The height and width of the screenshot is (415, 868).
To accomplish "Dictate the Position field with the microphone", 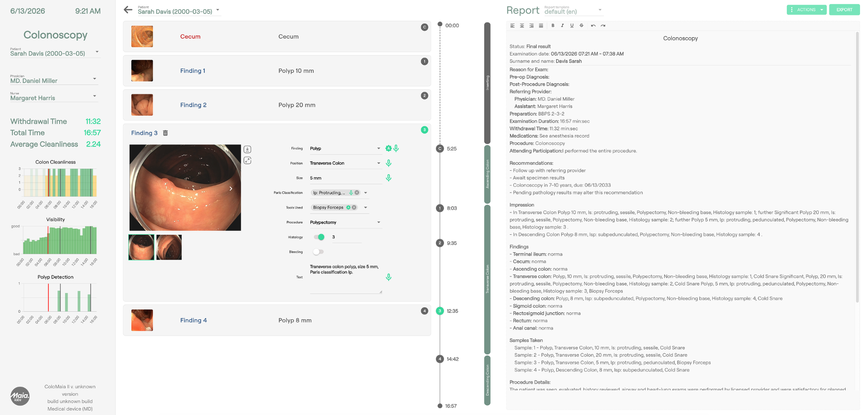I will pyautogui.click(x=389, y=163).
